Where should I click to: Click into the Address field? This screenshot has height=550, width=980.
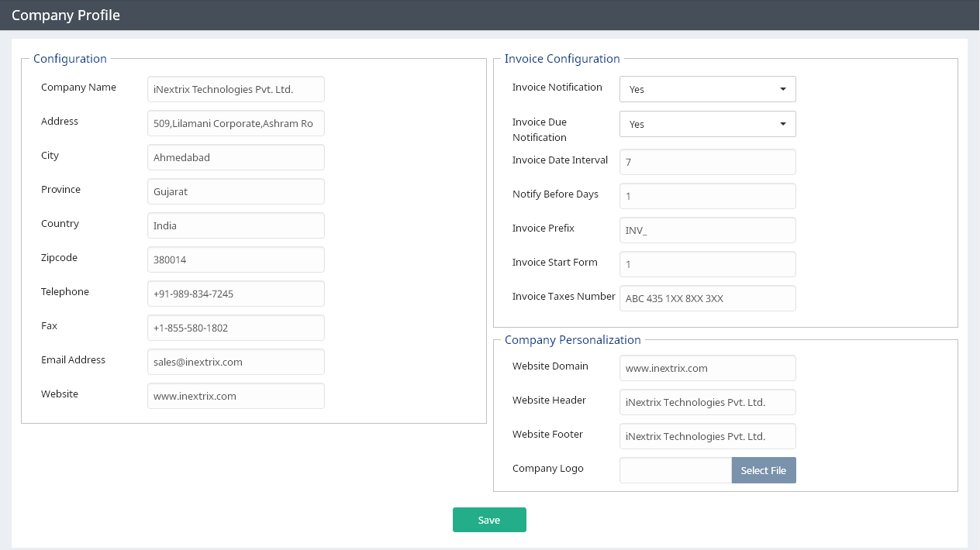click(236, 123)
